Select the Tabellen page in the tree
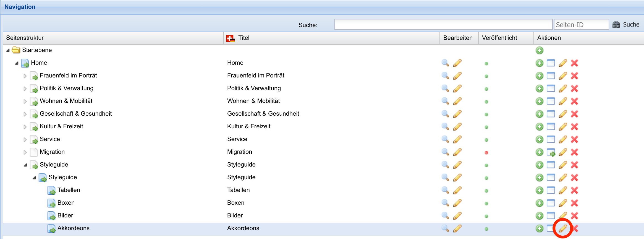This screenshot has width=644, height=239. click(x=69, y=190)
